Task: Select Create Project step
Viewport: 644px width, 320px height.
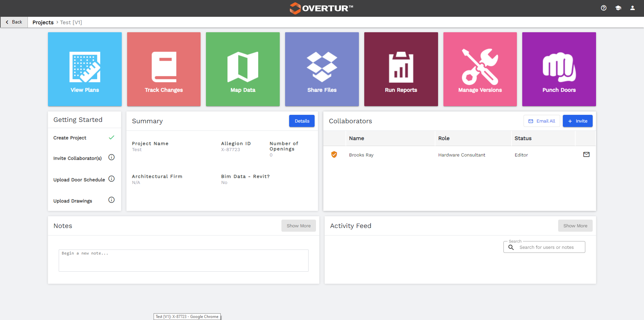Action: pyautogui.click(x=70, y=138)
